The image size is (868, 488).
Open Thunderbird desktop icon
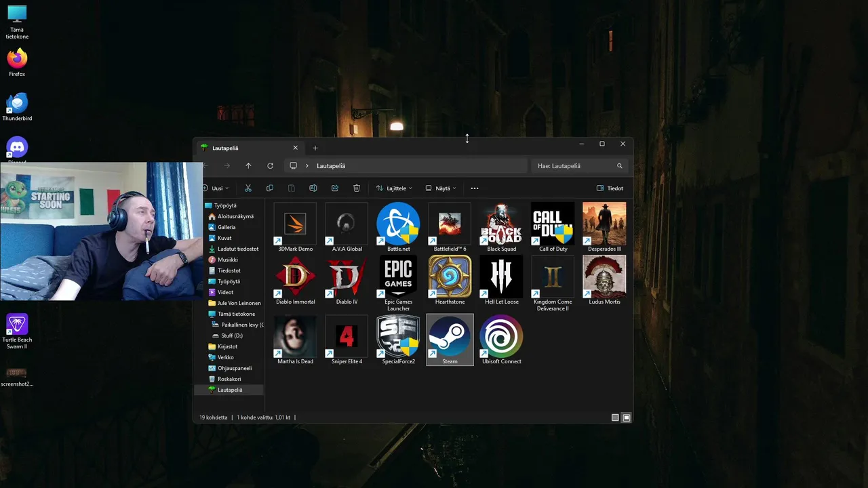tap(17, 106)
